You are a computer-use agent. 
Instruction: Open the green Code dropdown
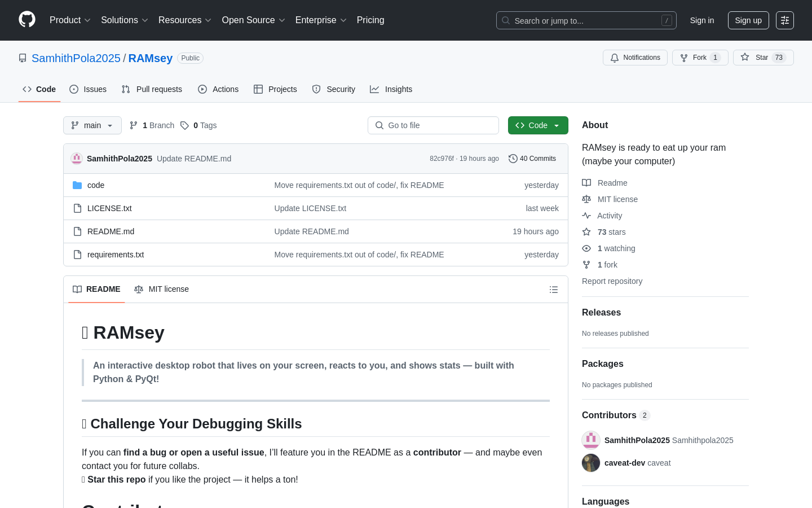tap(538, 125)
